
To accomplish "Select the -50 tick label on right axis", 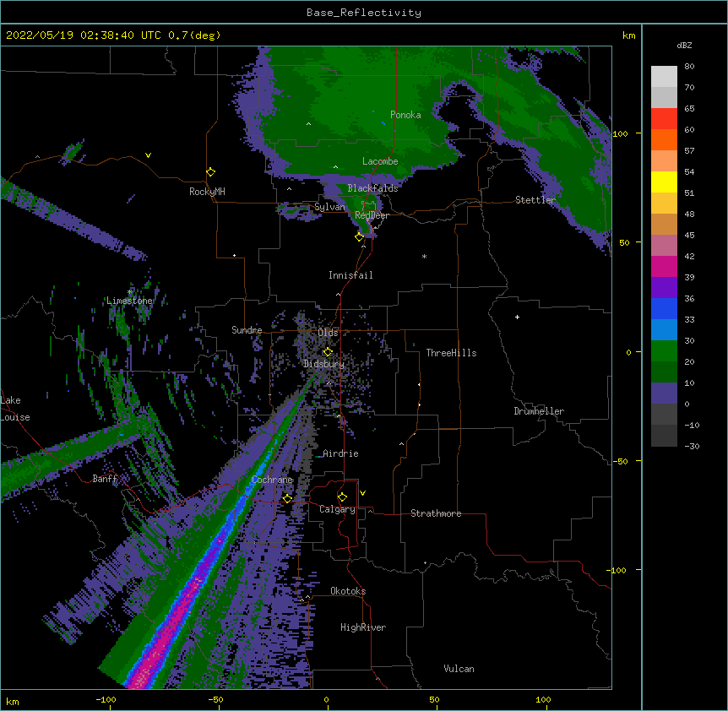I will [620, 461].
